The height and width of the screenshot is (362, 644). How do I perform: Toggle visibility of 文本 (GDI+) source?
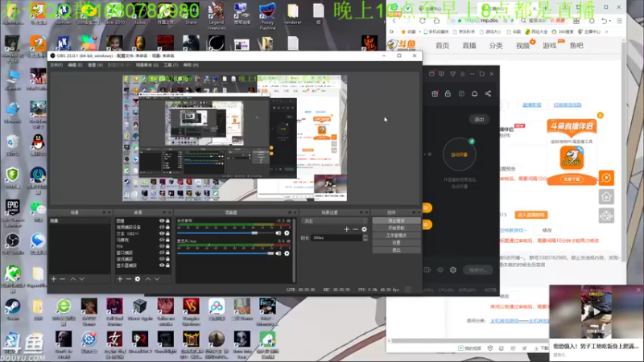coord(162,233)
